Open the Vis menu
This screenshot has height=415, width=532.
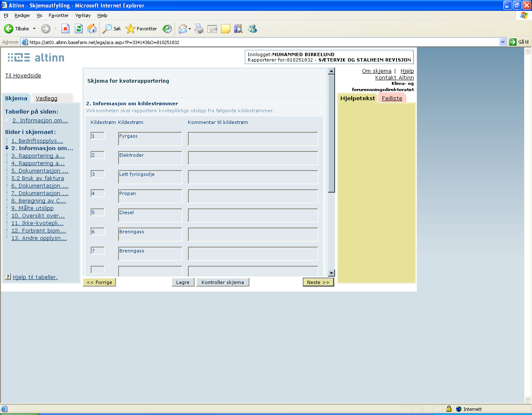pyautogui.click(x=39, y=15)
